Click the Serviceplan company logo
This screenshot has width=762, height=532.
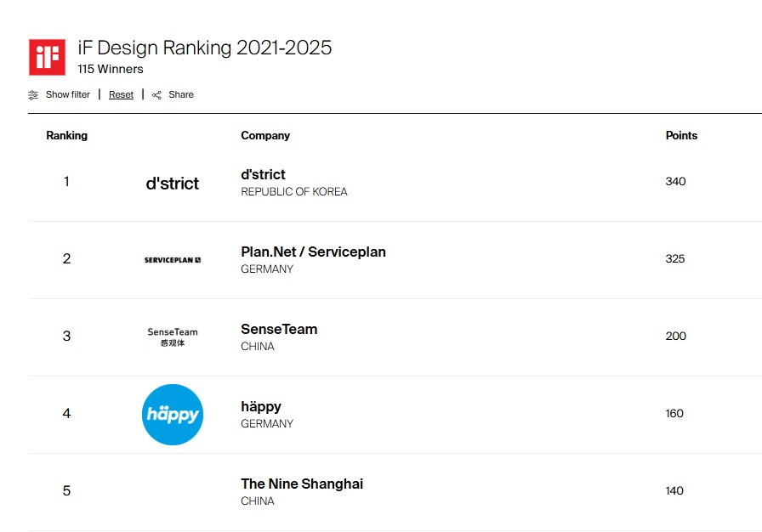pyautogui.click(x=173, y=260)
